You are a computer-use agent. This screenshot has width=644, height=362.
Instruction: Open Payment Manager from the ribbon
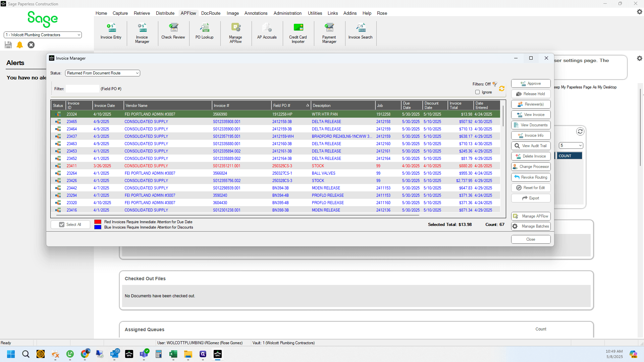coord(329,33)
